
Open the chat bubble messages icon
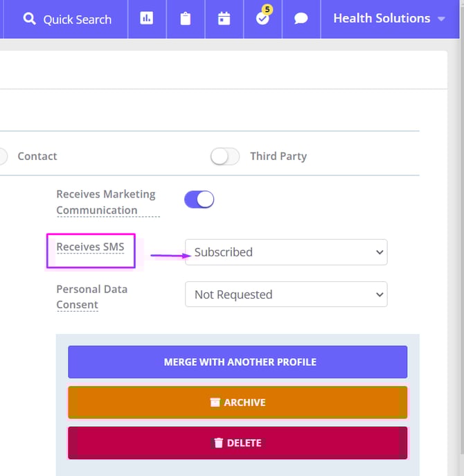pyautogui.click(x=301, y=19)
